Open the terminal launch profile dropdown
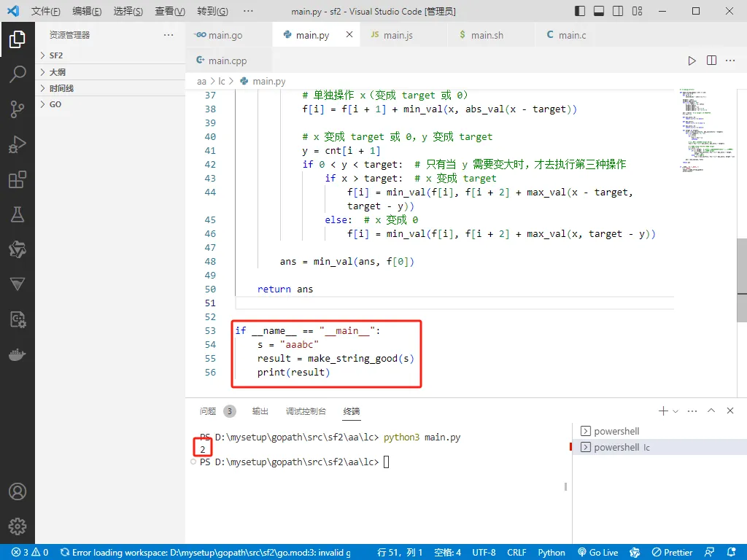Image resolution: width=747 pixels, height=560 pixels. 675,411
